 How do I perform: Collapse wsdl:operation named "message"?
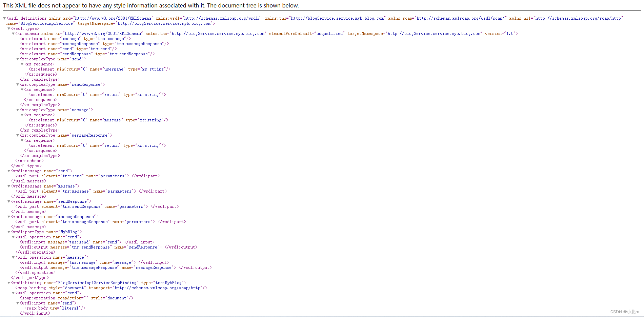(13, 257)
